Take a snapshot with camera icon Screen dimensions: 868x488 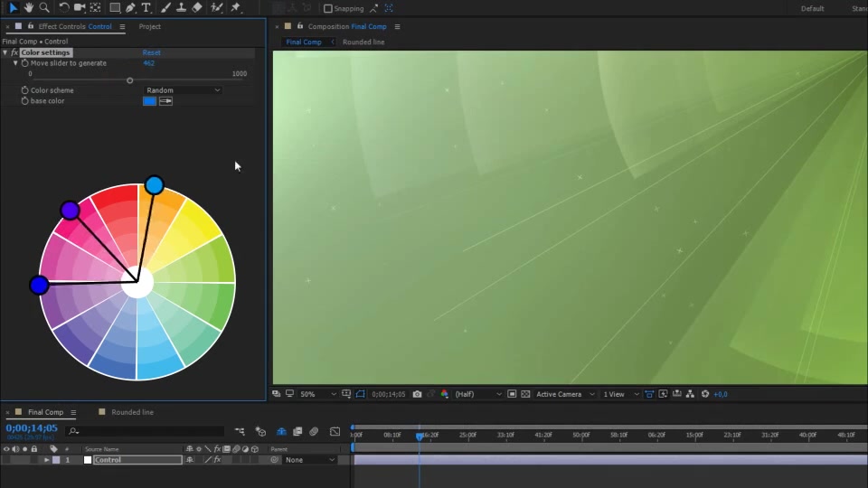click(417, 394)
